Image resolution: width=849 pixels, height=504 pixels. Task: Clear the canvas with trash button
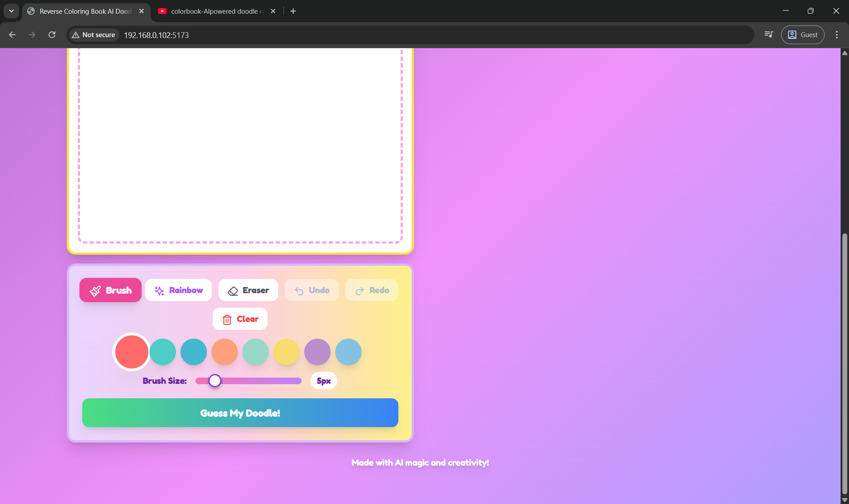tap(240, 319)
